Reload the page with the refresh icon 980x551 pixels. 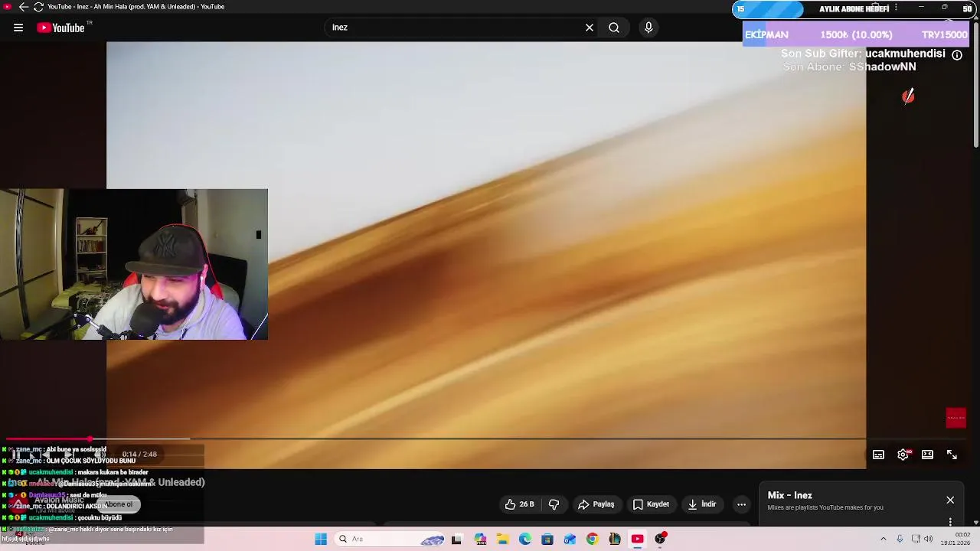pyautogui.click(x=38, y=7)
